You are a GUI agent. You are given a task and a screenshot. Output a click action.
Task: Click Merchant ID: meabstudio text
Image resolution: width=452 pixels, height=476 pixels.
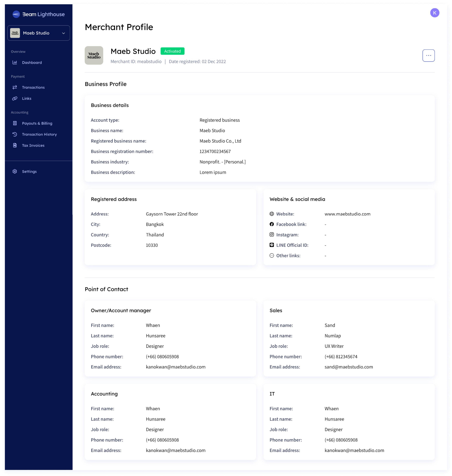(x=136, y=61)
